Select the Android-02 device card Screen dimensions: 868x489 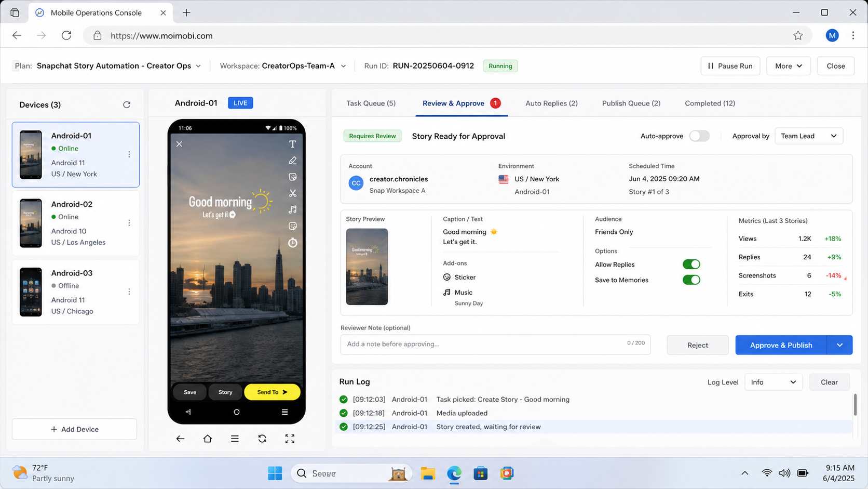(76, 223)
